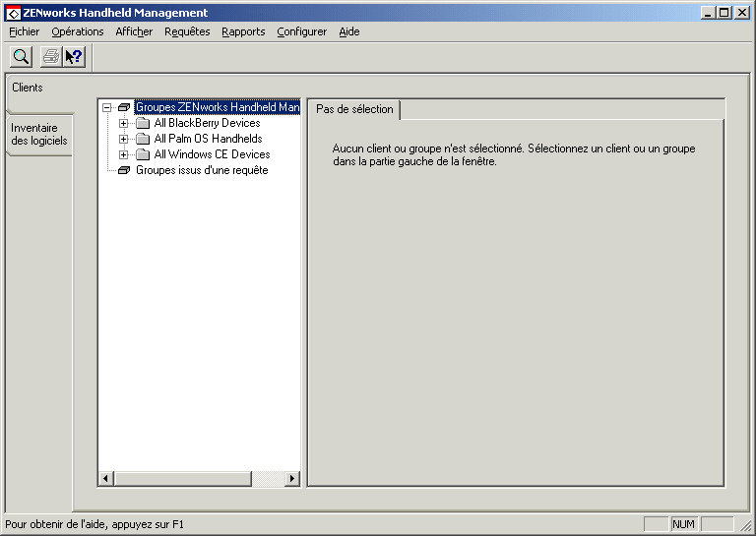Click the magnifying glass search toolbar icon

click(x=22, y=57)
